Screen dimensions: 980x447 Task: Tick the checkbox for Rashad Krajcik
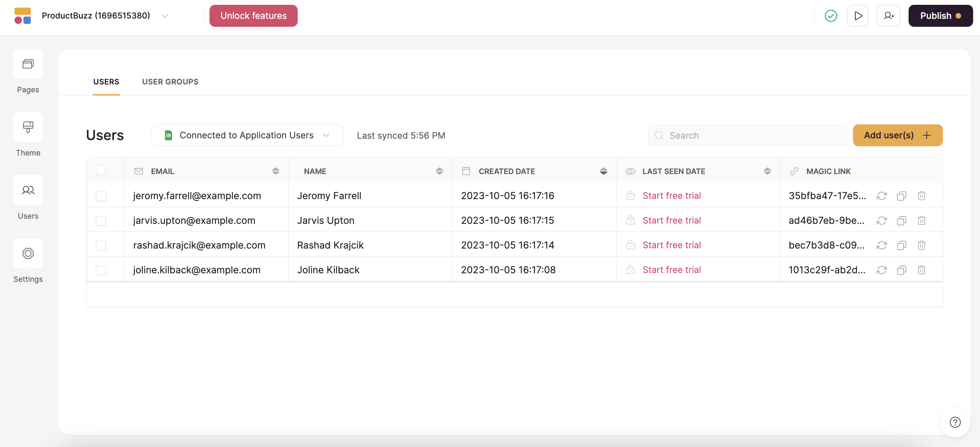click(101, 245)
